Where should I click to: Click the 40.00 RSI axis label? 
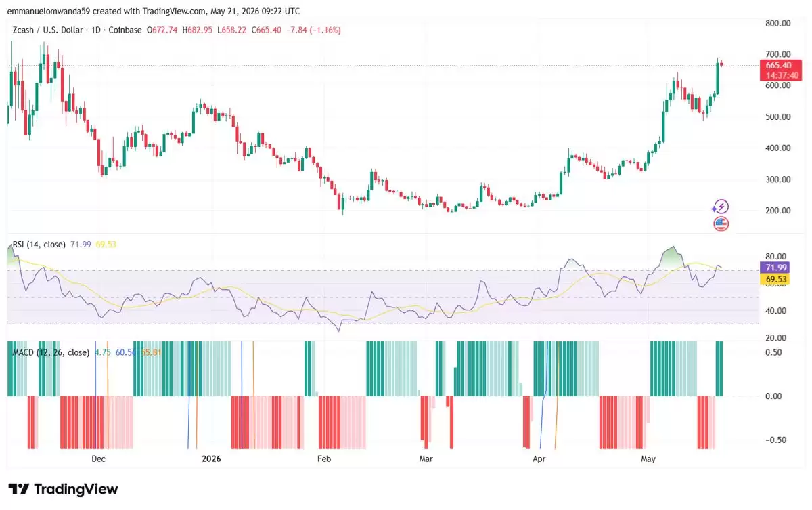tap(775, 311)
